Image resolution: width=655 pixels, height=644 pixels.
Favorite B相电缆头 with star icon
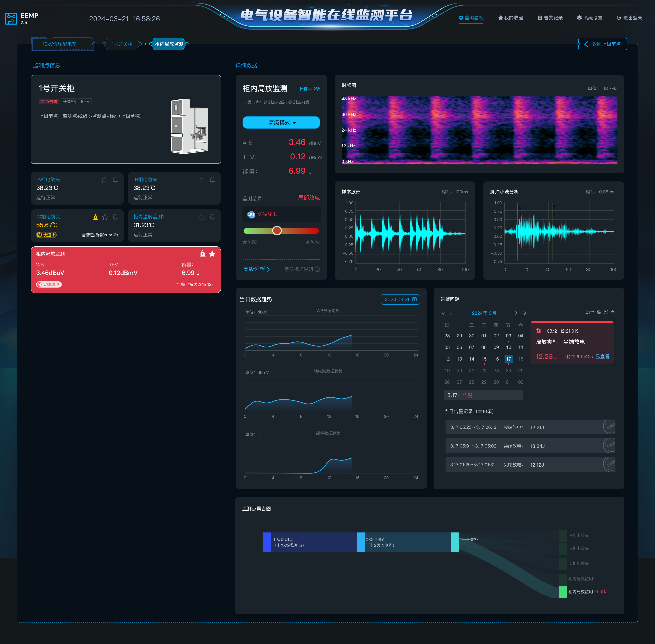tap(201, 180)
